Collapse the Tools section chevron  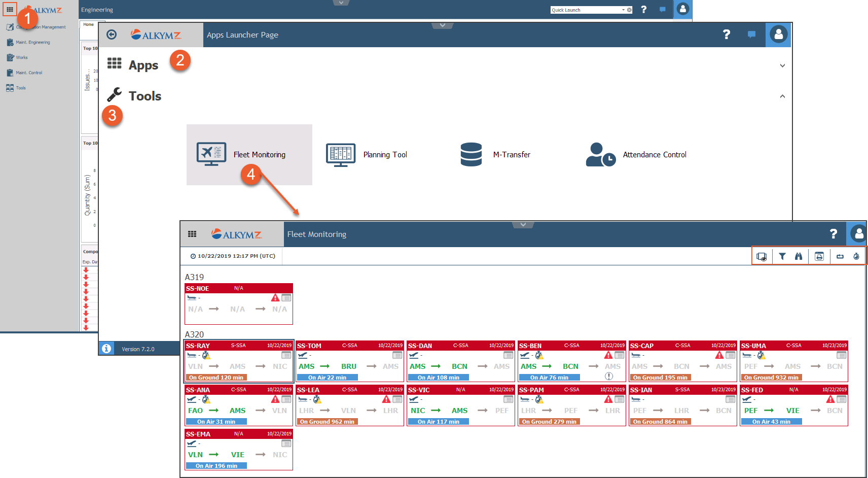pyautogui.click(x=782, y=96)
